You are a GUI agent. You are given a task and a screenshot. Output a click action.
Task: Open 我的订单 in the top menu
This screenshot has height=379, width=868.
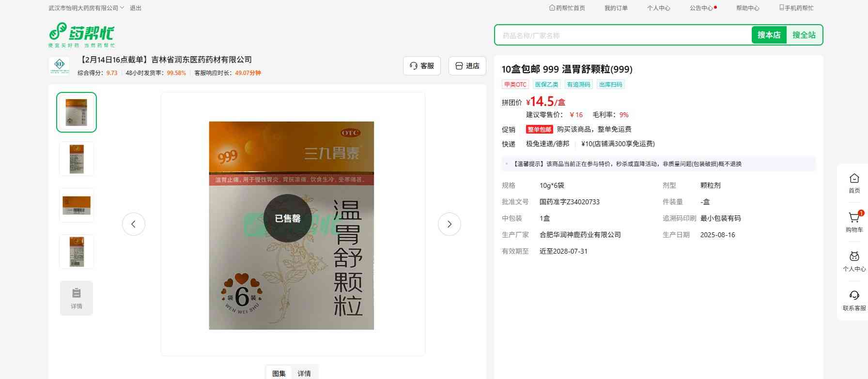pos(616,8)
